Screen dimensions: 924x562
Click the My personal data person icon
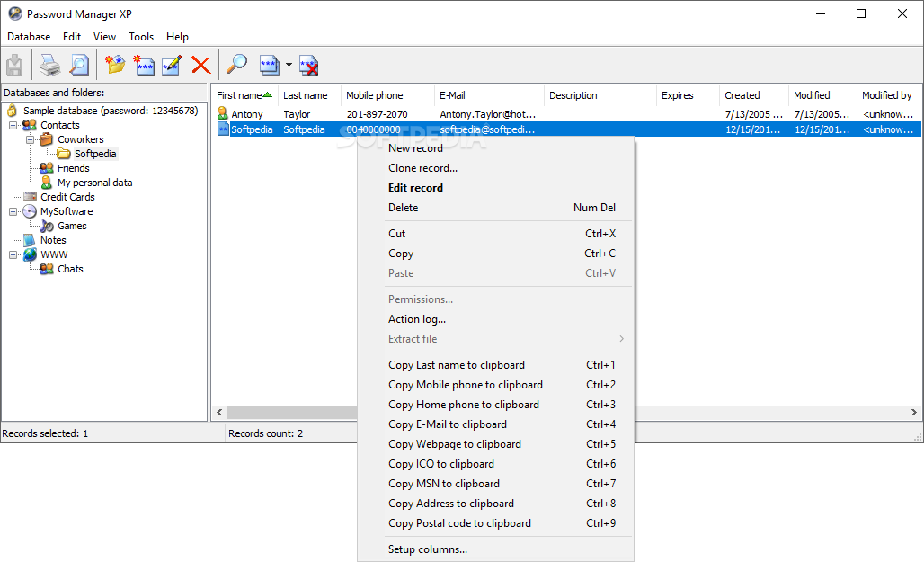pyautogui.click(x=47, y=183)
